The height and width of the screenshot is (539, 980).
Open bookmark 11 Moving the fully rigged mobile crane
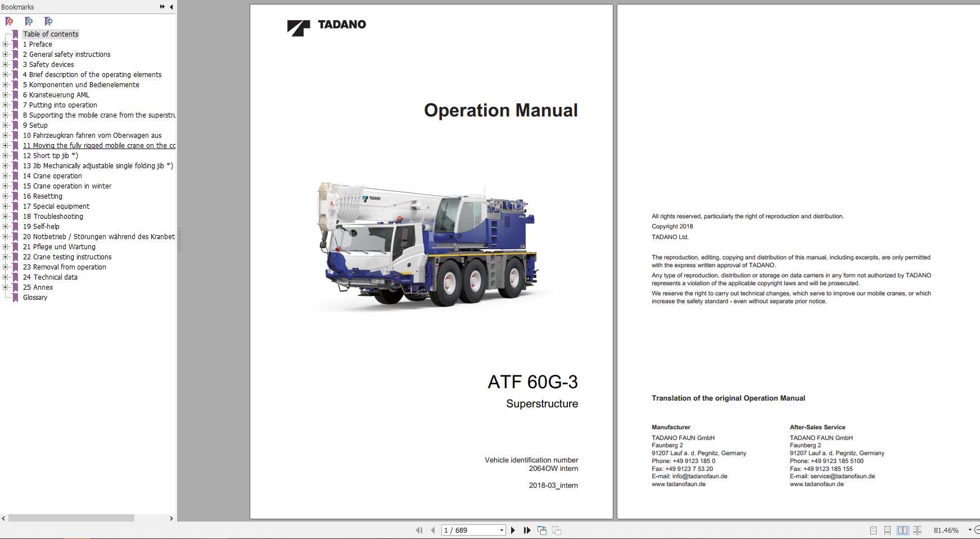pos(99,145)
